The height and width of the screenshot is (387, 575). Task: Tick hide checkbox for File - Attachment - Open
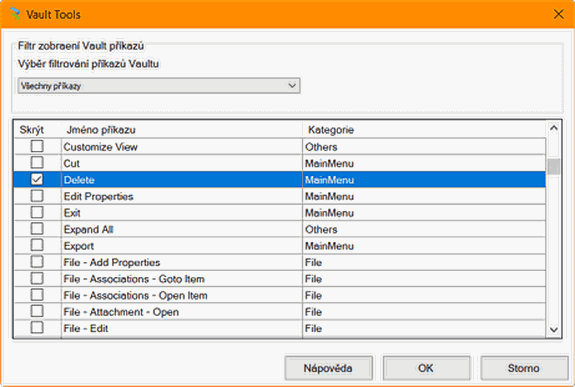tap(37, 311)
